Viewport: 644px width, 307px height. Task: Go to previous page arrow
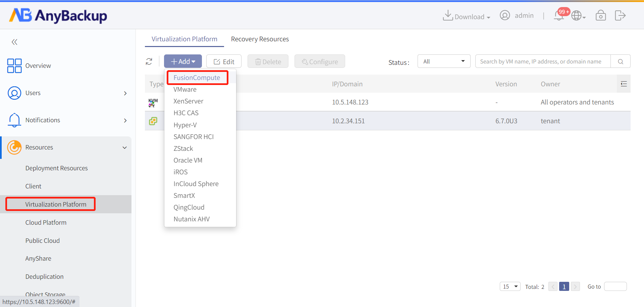(x=553, y=287)
